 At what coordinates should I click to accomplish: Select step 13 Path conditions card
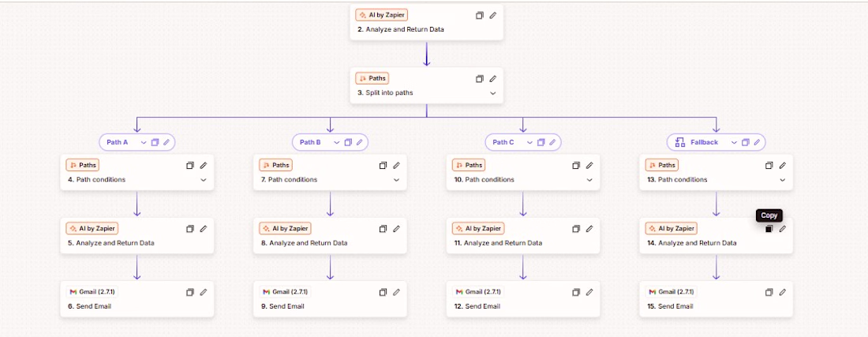694,180
